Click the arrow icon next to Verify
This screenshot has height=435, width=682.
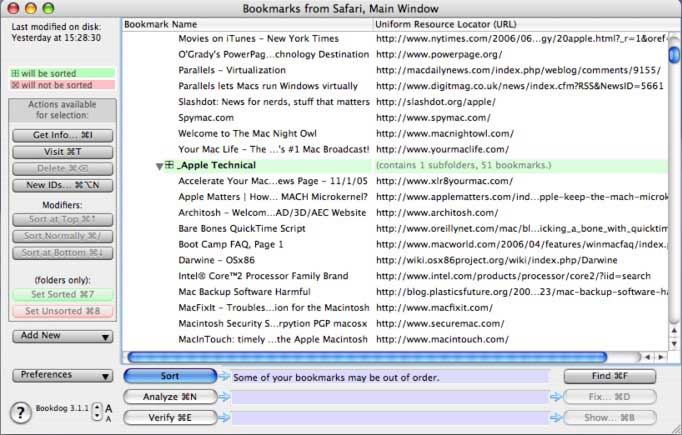(224, 418)
